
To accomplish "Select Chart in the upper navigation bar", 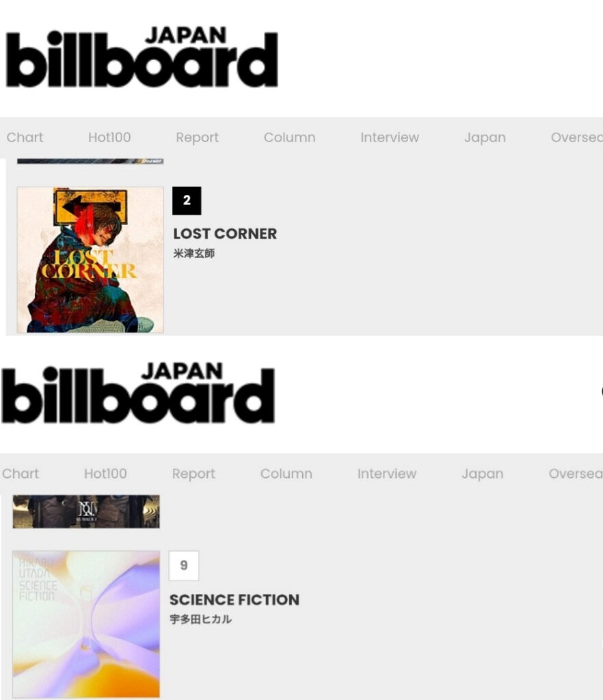I will click(x=25, y=137).
